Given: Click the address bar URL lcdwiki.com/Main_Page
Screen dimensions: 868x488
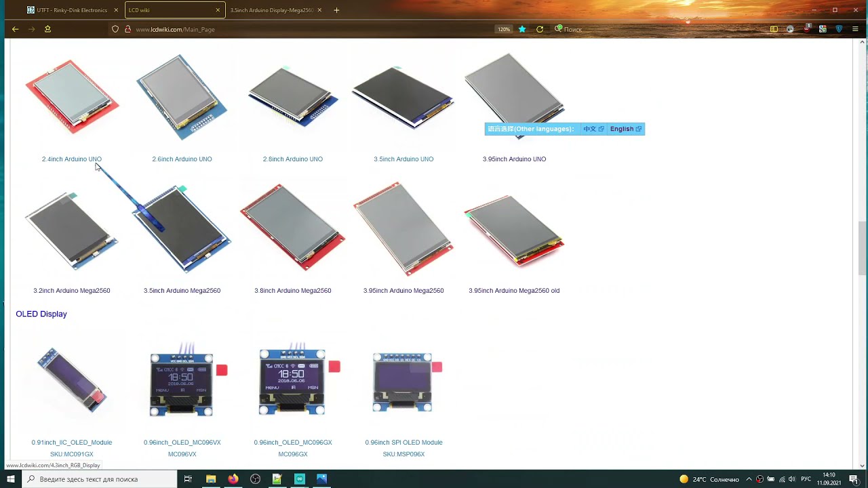Looking at the screenshot, I should pyautogui.click(x=175, y=29).
